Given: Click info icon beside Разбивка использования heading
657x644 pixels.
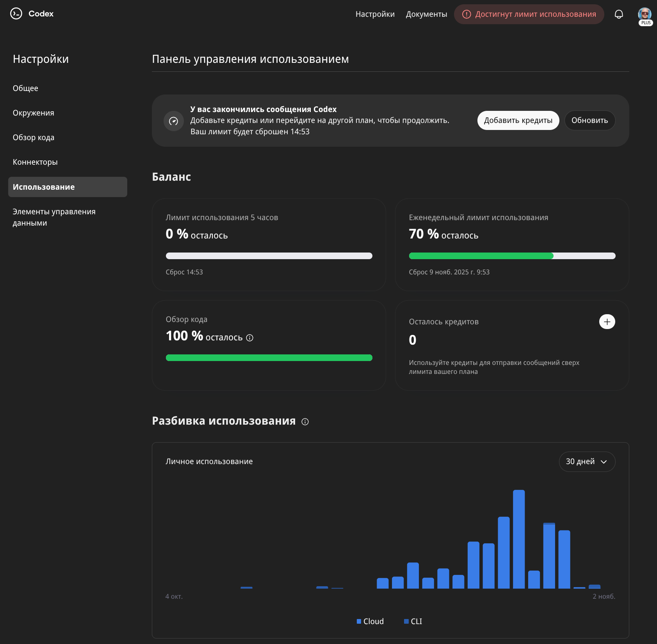Looking at the screenshot, I should point(305,422).
